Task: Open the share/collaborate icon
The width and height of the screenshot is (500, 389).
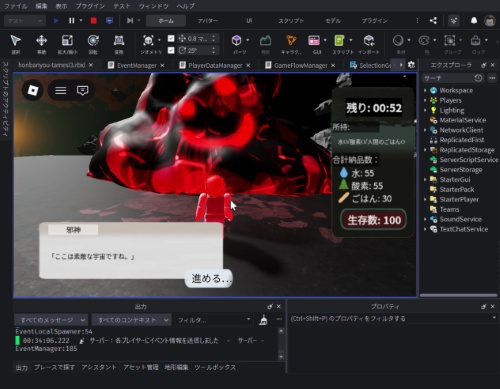Action: tap(433, 21)
